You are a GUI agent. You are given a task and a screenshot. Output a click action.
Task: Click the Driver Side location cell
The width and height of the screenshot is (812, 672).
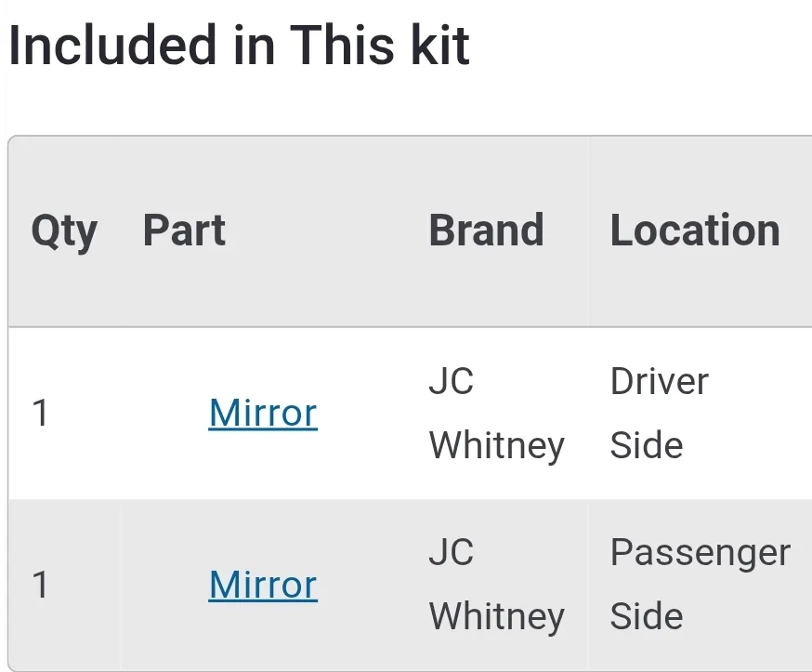click(660, 413)
